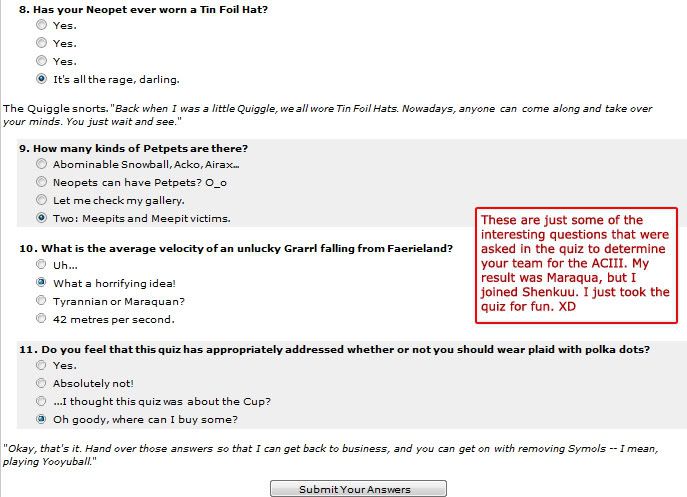Choose 'Uh...' for Grarr velocity question
The image size is (687, 497).
[x=41, y=264]
